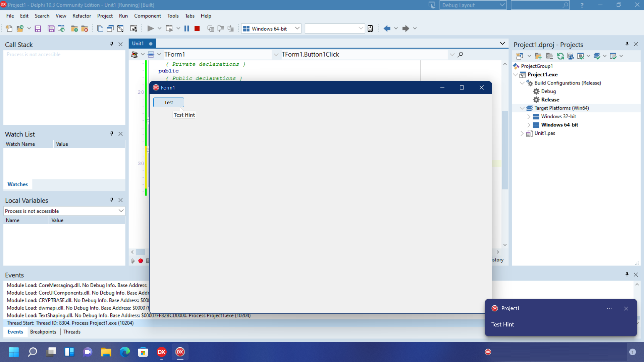Click the Run toolbar button
The height and width of the screenshot is (362, 644).
151,28
